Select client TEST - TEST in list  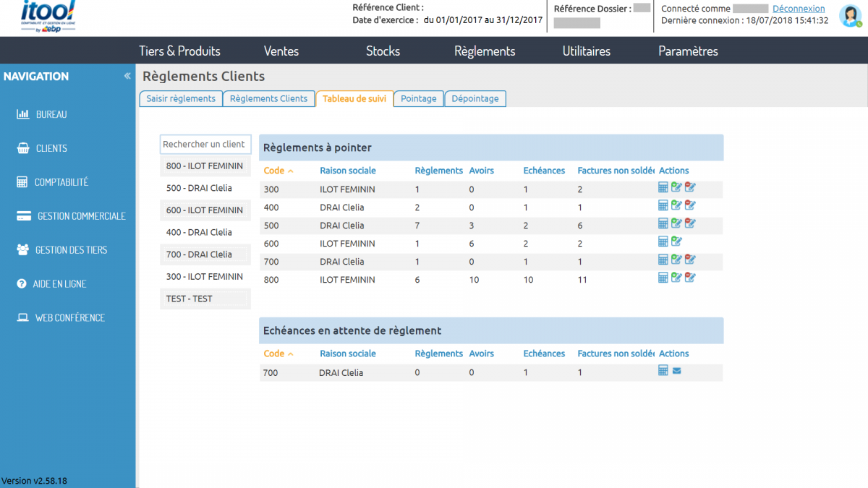205,299
